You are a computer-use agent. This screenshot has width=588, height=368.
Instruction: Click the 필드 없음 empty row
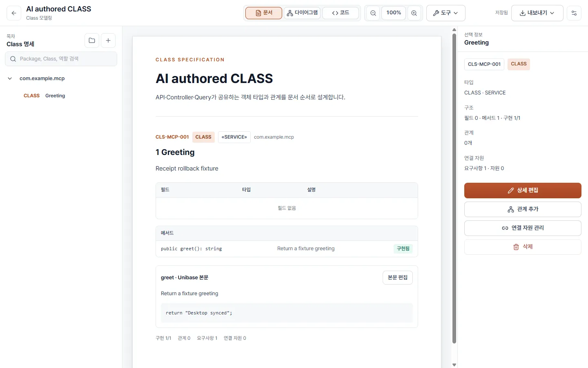point(287,208)
